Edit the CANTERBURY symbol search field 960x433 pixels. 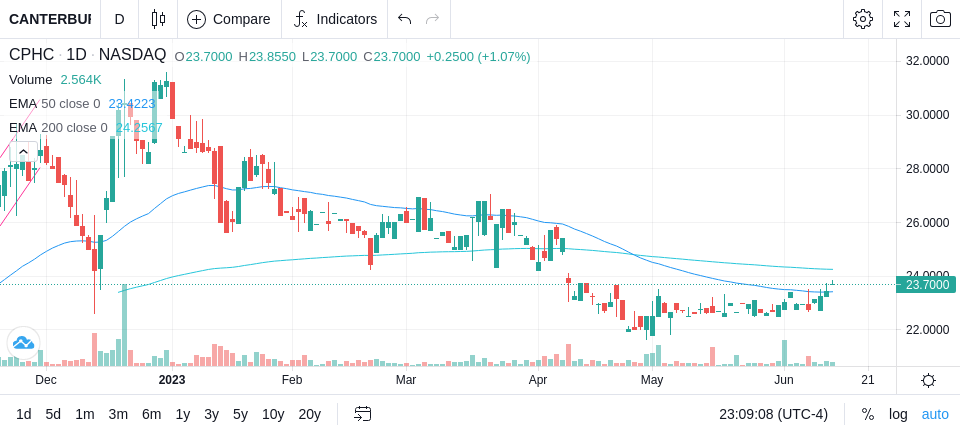[50, 19]
